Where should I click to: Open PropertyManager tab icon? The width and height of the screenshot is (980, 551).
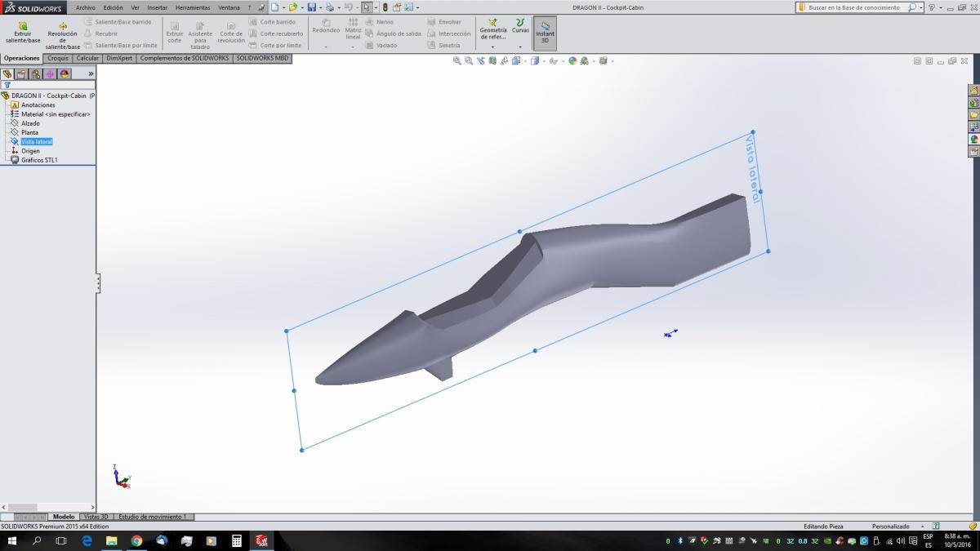click(x=22, y=73)
